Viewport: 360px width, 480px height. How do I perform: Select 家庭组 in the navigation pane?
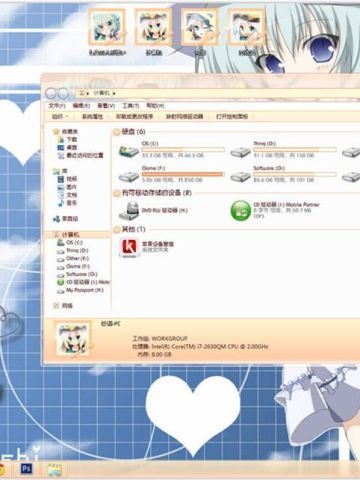(66, 219)
